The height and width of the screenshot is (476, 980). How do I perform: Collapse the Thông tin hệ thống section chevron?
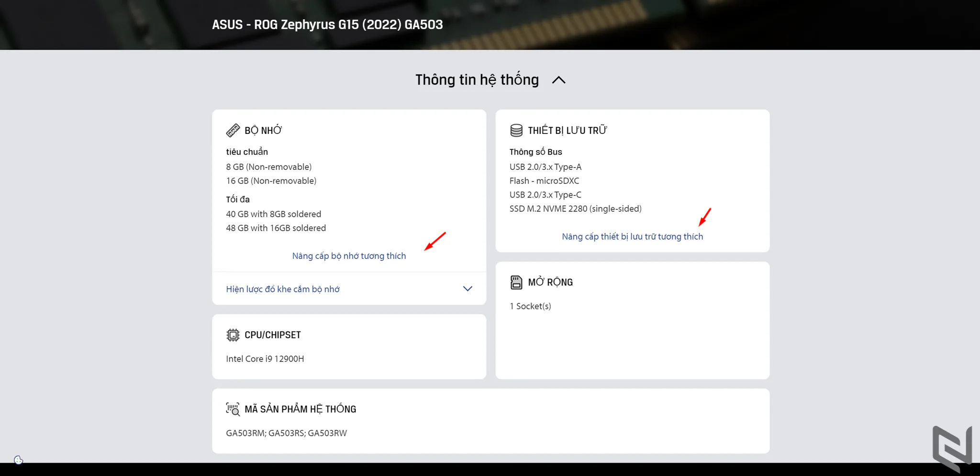pos(559,80)
